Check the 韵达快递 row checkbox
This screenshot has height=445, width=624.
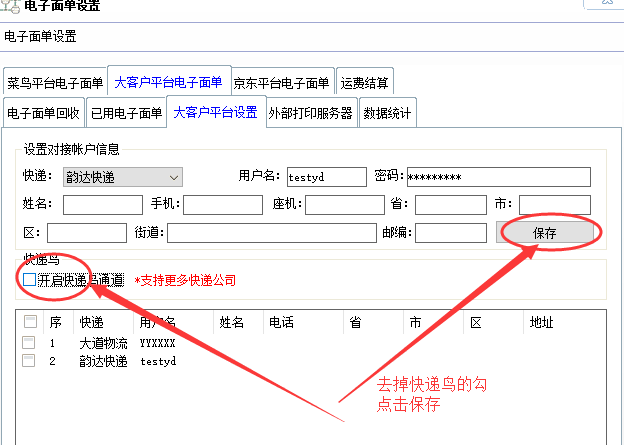(29, 360)
